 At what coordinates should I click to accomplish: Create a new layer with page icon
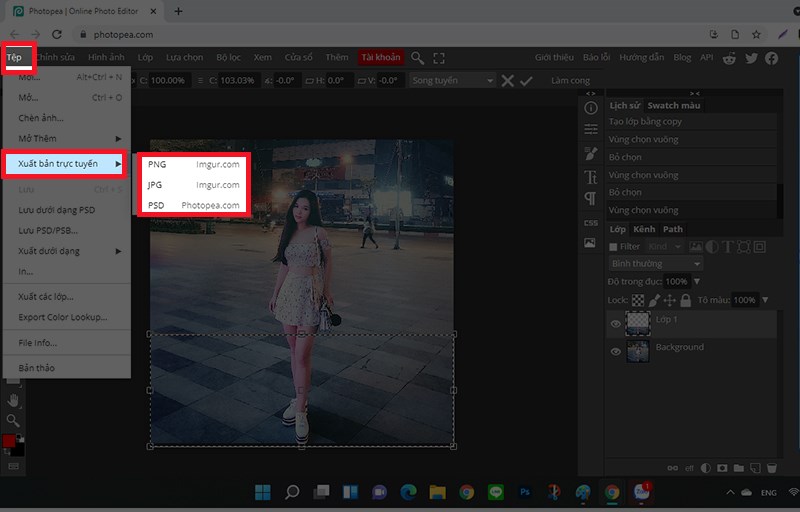[x=755, y=468]
